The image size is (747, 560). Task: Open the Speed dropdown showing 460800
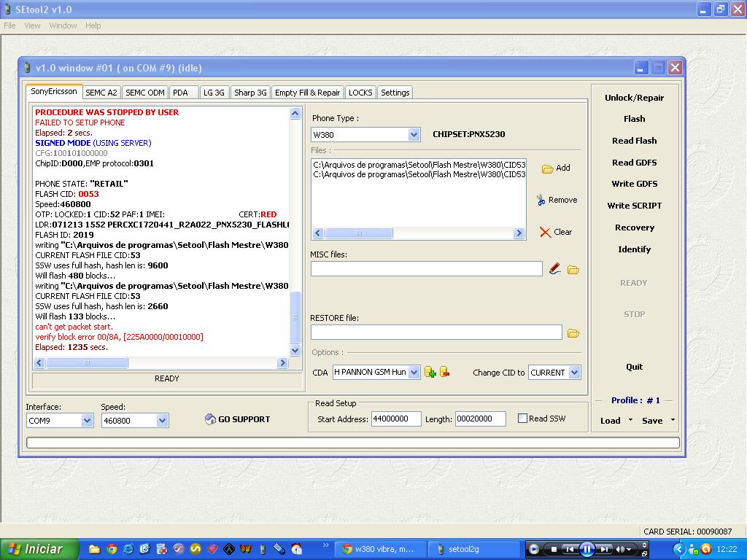pyautogui.click(x=162, y=421)
